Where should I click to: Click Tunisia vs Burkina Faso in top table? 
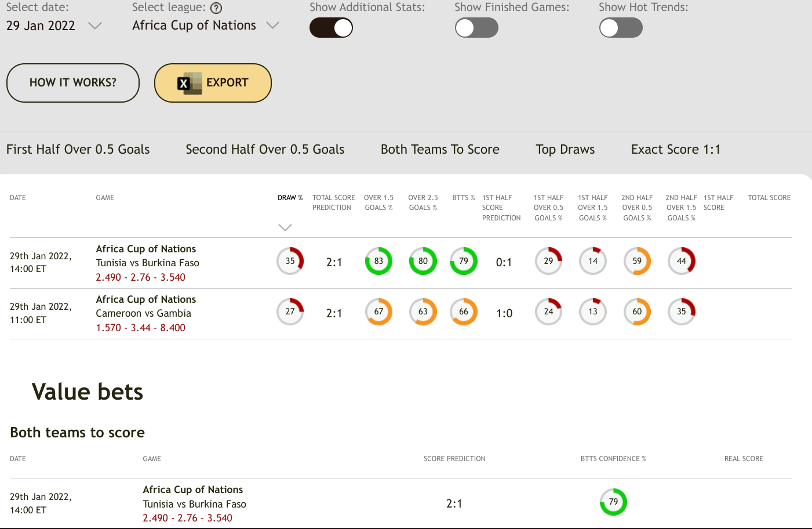click(147, 263)
